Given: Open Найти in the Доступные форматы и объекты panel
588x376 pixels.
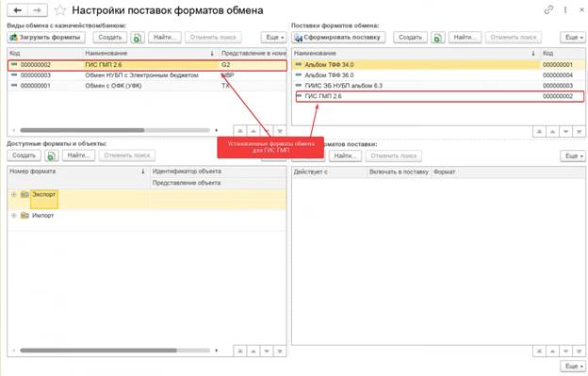Looking at the screenshot, I should coord(79,155).
